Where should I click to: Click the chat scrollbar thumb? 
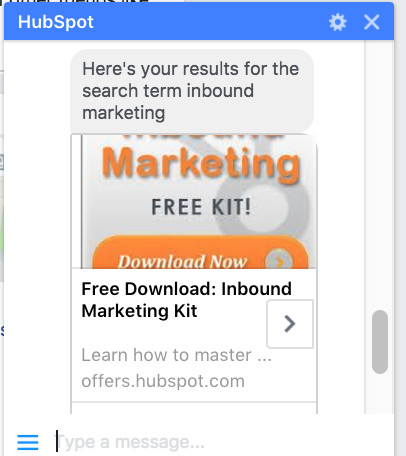(380, 342)
